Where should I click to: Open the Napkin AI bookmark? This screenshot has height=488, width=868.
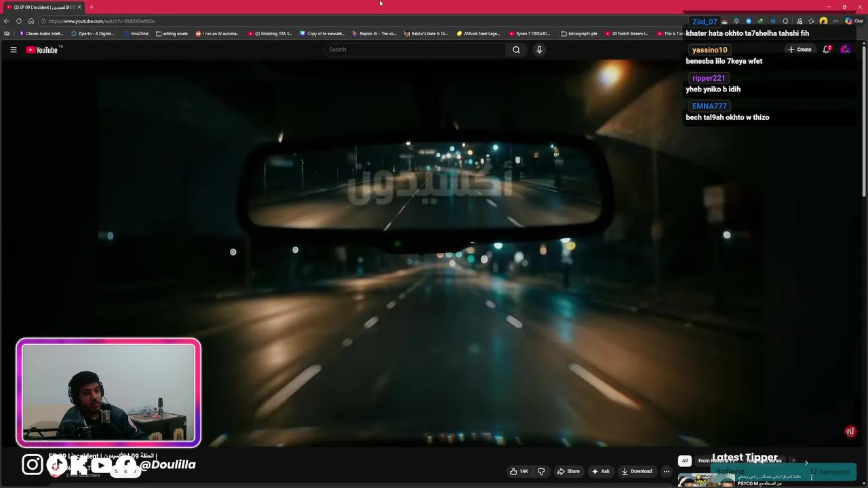tap(375, 33)
